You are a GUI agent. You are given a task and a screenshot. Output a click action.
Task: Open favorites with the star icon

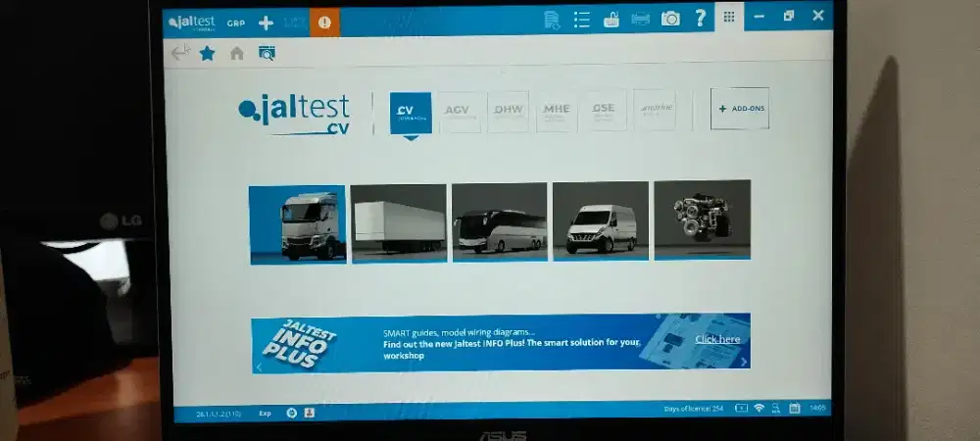pyautogui.click(x=208, y=53)
